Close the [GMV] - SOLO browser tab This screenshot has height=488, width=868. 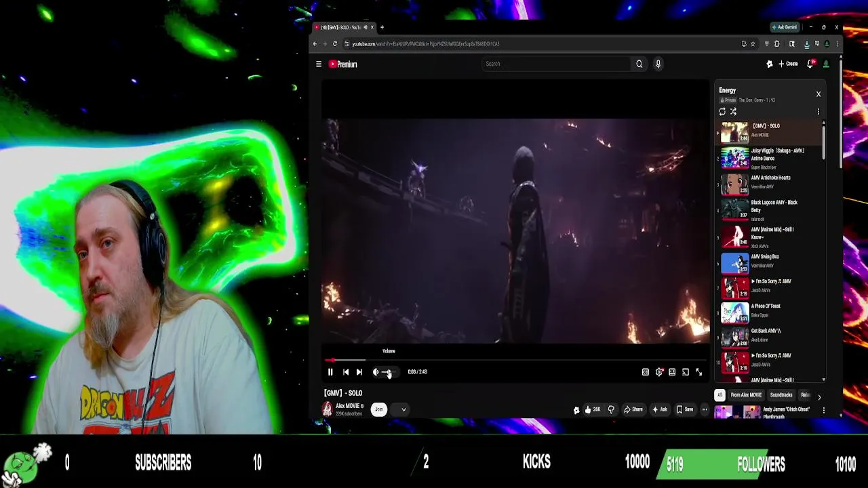(372, 27)
